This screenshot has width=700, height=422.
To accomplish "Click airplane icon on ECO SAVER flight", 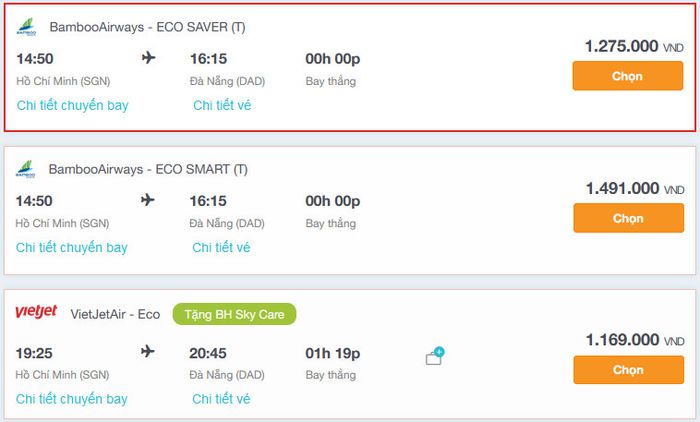I will pyautogui.click(x=149, y=58).
